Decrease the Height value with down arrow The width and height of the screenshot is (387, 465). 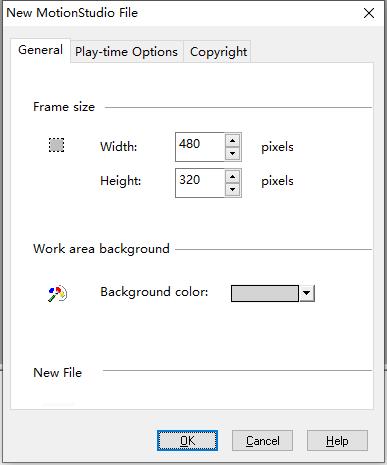(233, 189)
